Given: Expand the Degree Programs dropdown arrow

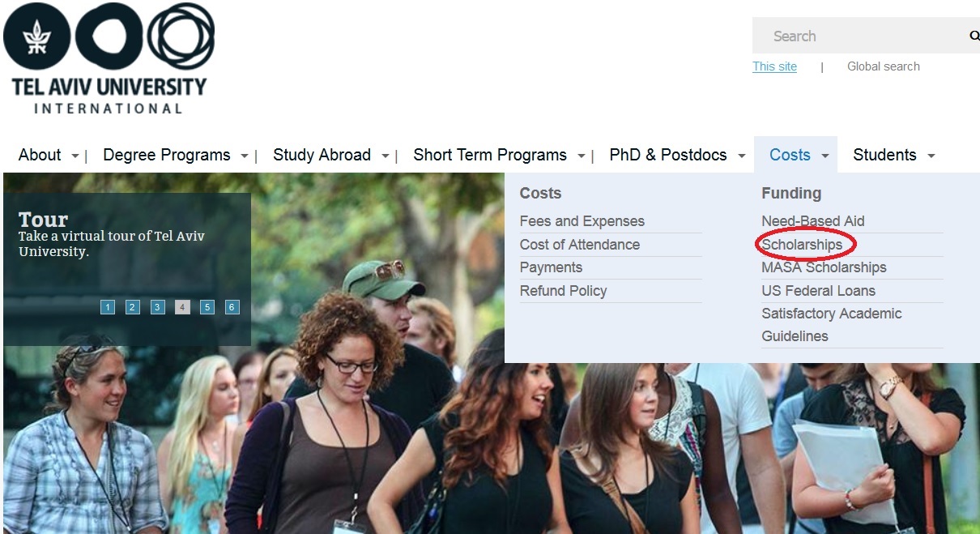Looking at the screenshot, I should click(245, 156).
